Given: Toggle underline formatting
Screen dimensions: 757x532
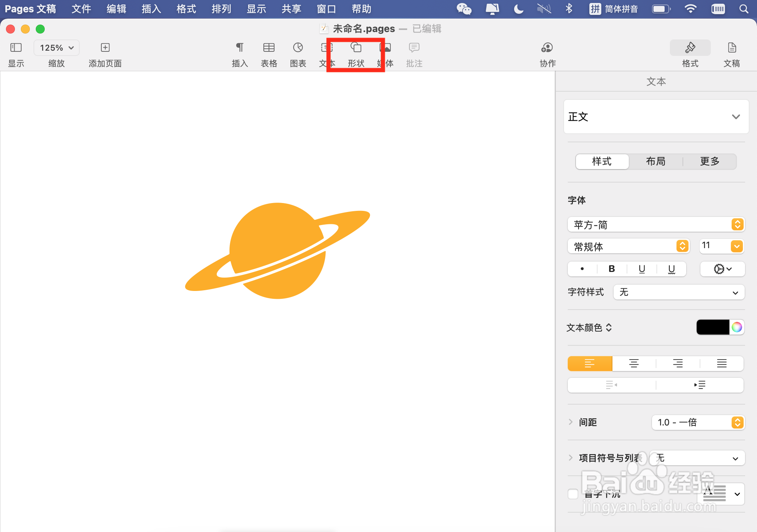Looking at the screenshot, I should point(642,269).
